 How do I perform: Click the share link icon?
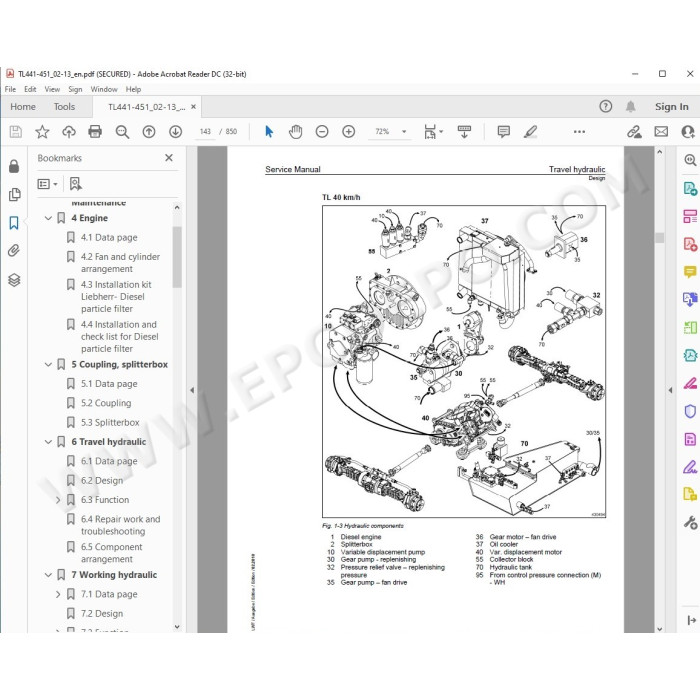tap(634, 132)
